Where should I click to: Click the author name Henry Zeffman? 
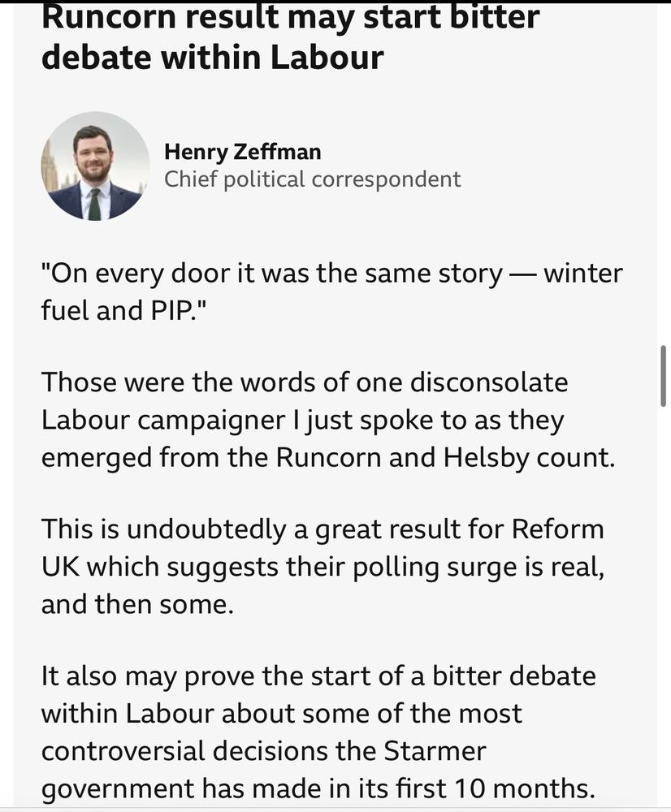243,153
